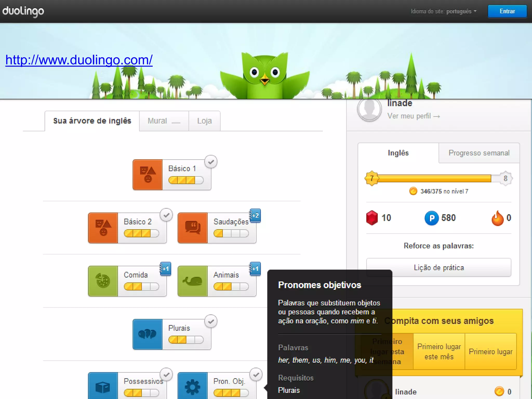Open the Loja tab
Viewport: 532px width, 399px height.
pos(204,121)
